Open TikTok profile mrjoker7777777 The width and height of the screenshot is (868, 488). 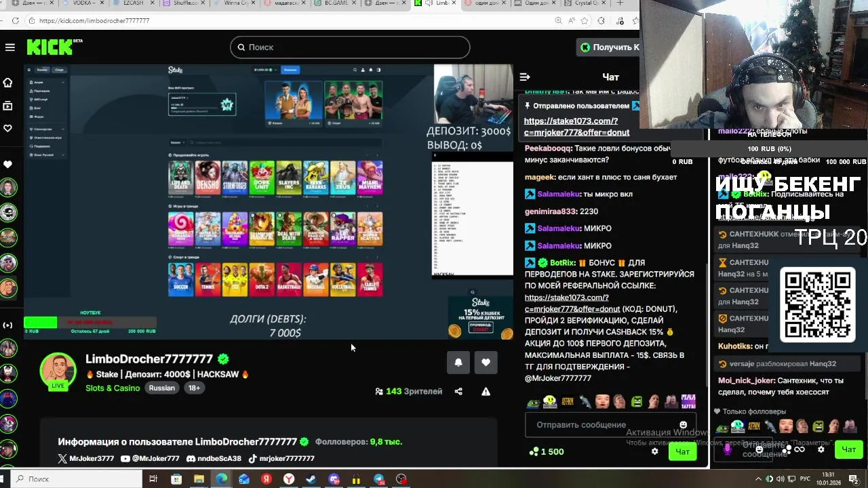[x=281, y=458]
